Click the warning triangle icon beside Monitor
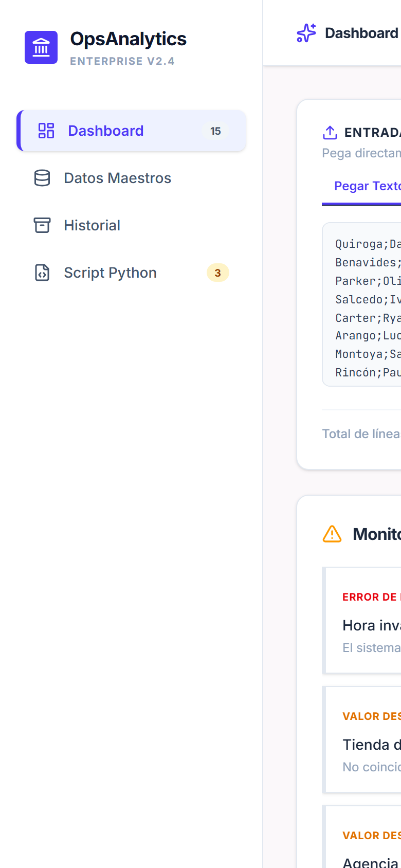The height and width of the screenshot is (868, 401). coord(332,534)
